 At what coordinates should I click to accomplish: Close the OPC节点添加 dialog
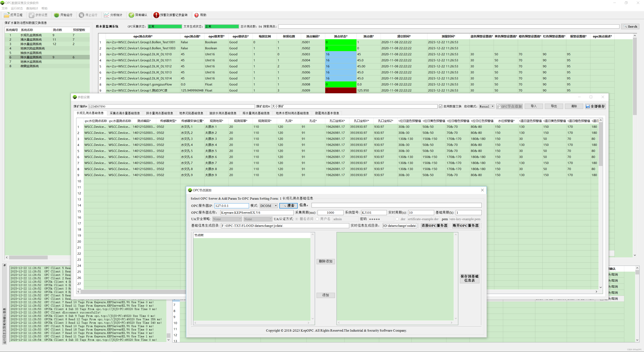pyautogui.click(x=482, y=190)
